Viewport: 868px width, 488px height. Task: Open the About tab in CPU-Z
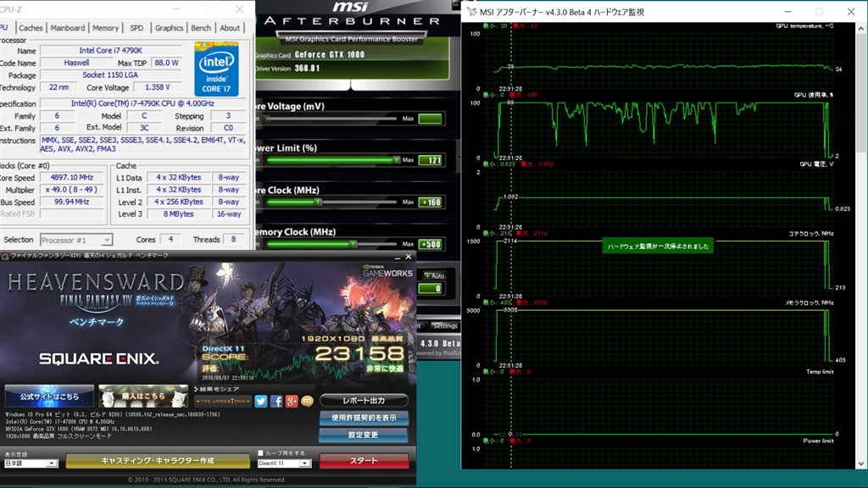tap(230, 28)
